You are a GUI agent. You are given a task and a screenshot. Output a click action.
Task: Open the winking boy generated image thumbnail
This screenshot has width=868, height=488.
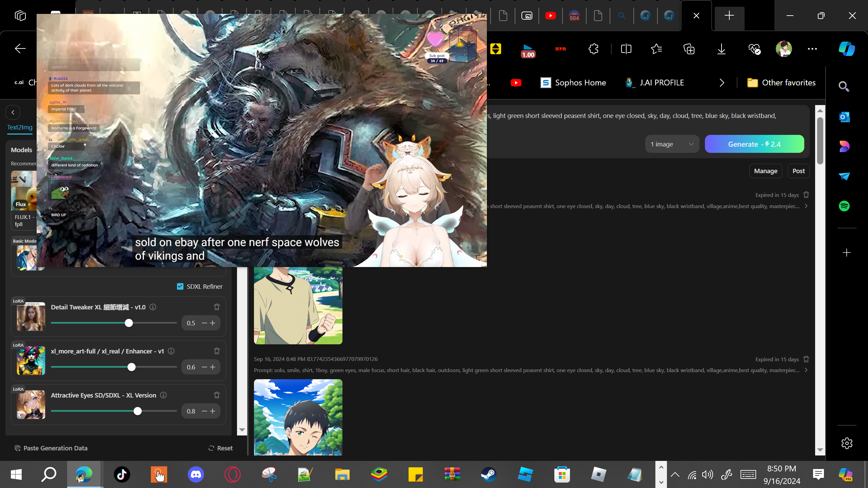(298, 417)
